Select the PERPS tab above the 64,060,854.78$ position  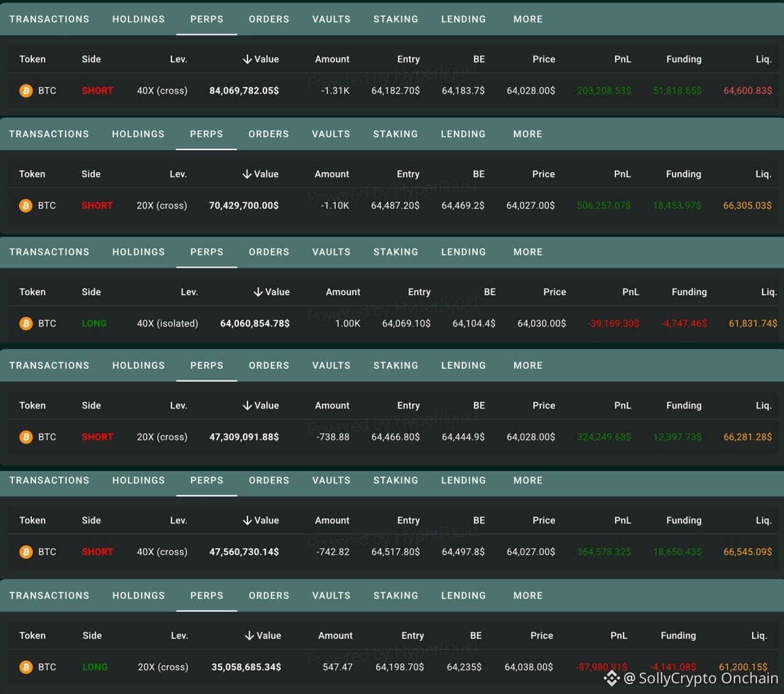(x=207, y=252)
